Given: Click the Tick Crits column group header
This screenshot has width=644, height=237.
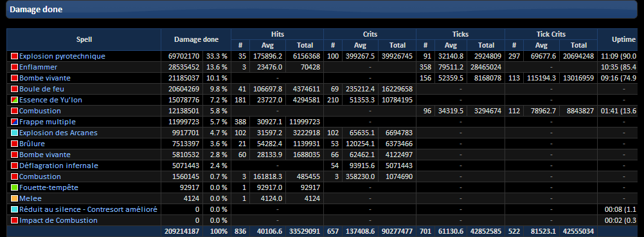Looking at the screenshot, I should (551, 34).
